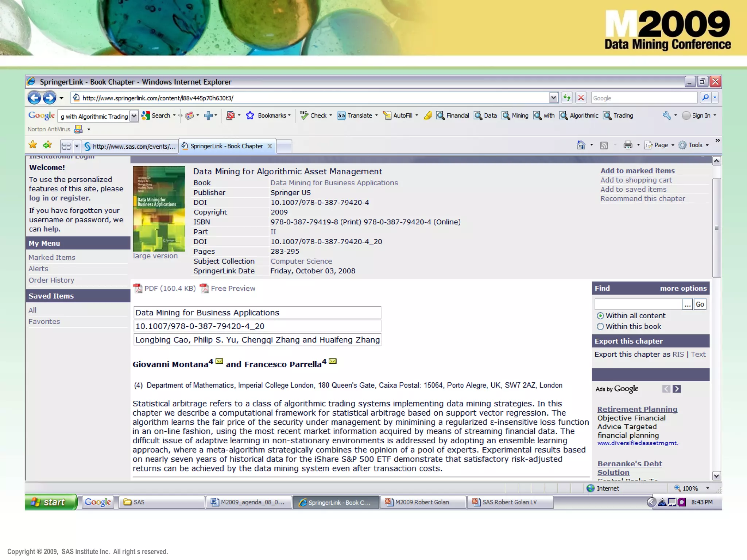Click the Norton AntiVirus toolbar icon
This screenshot has height=560, width=747.
pos(78,129)
